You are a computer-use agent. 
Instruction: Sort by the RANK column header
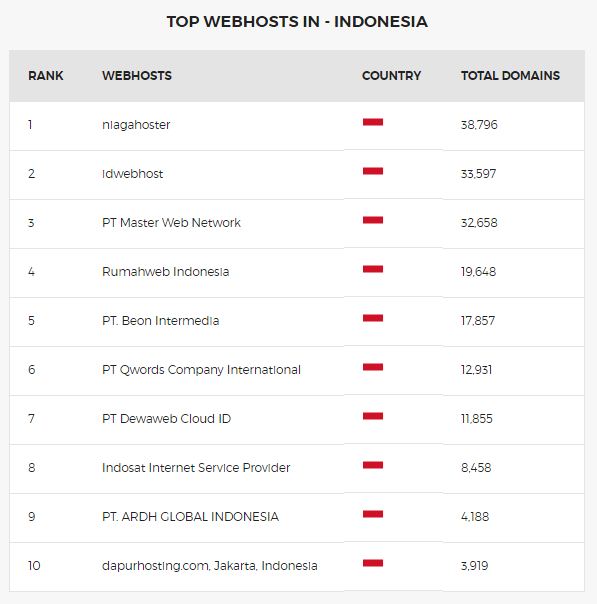coord(45,76)
